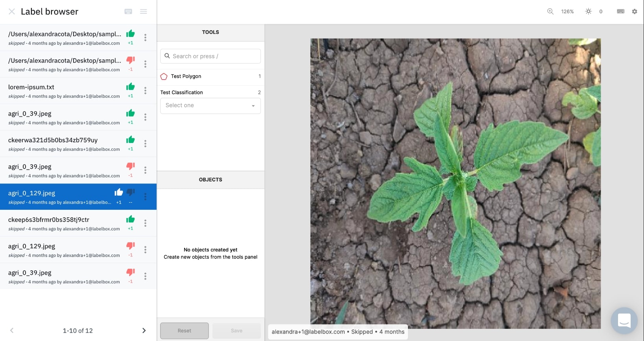Screen dimensions: 644x341
Task: Open three-dot menu for ckeerwa321d5b0bs34zb759uy
Action: [145, 144]
